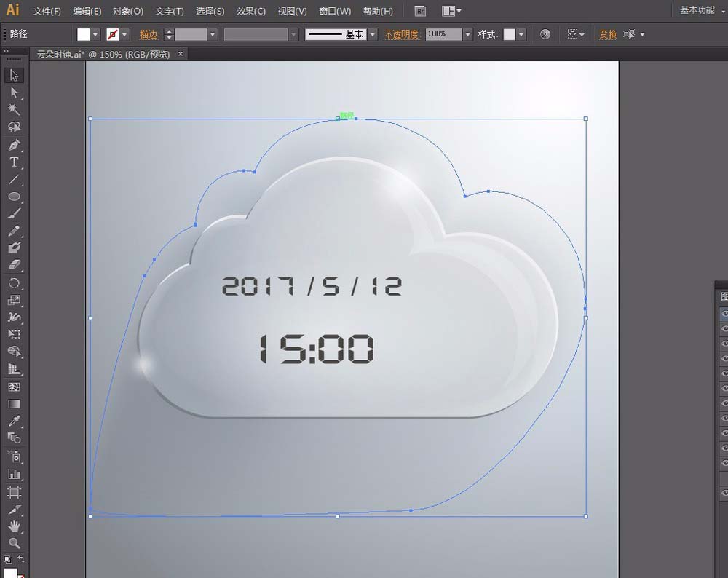Viewport: 728px width, 578px height.
Task: Select the Pen tool
Action: 14,145
